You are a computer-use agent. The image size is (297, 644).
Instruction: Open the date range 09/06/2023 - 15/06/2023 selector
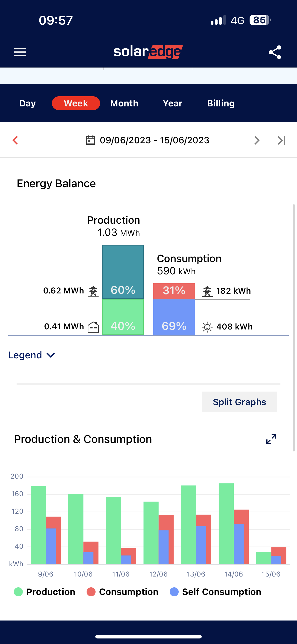coord(154,140)
